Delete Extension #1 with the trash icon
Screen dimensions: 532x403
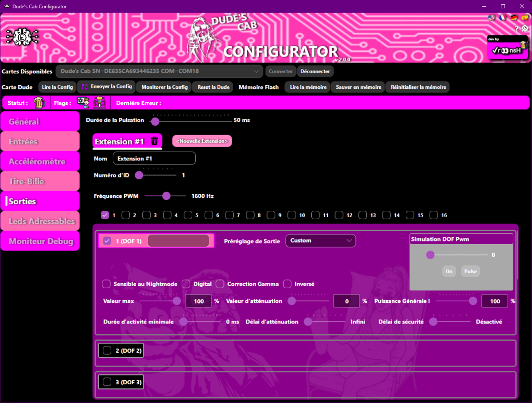pyautogui.click(x=154, y=141)
